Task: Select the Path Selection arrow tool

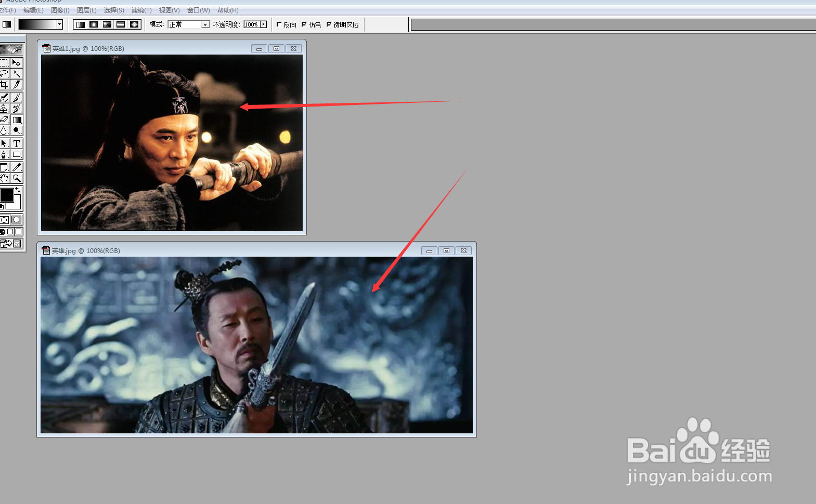Action: click(4, 143)
